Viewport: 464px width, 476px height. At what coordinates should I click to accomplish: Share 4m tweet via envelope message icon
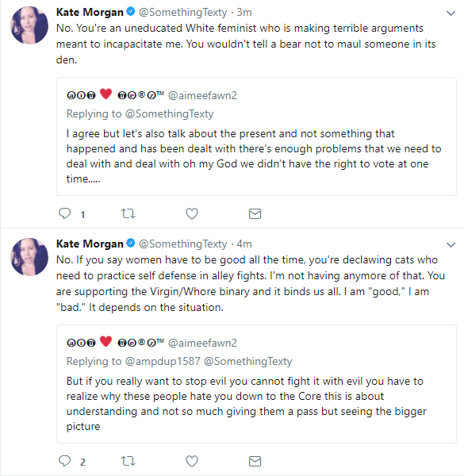[x=255, y=461]
